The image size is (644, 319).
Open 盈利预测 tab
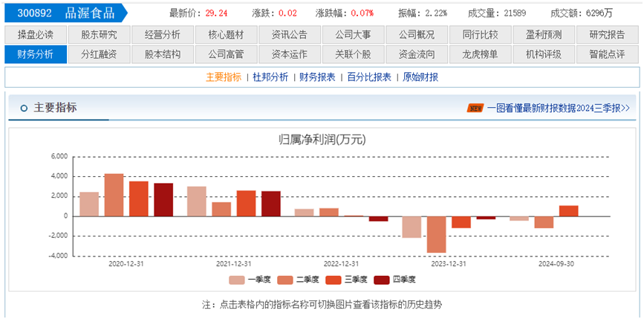[x=544, y=35]
